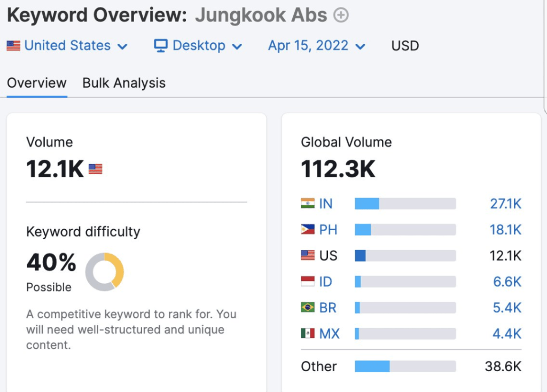Switch to the Bulk Analysis tab
This screenshot has height=392, width=547.
(x=124, y=83)
